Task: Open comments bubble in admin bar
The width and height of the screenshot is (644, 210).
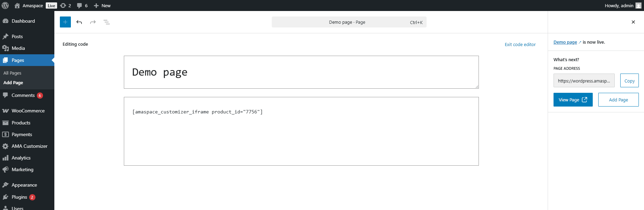Action: [82, 5]
